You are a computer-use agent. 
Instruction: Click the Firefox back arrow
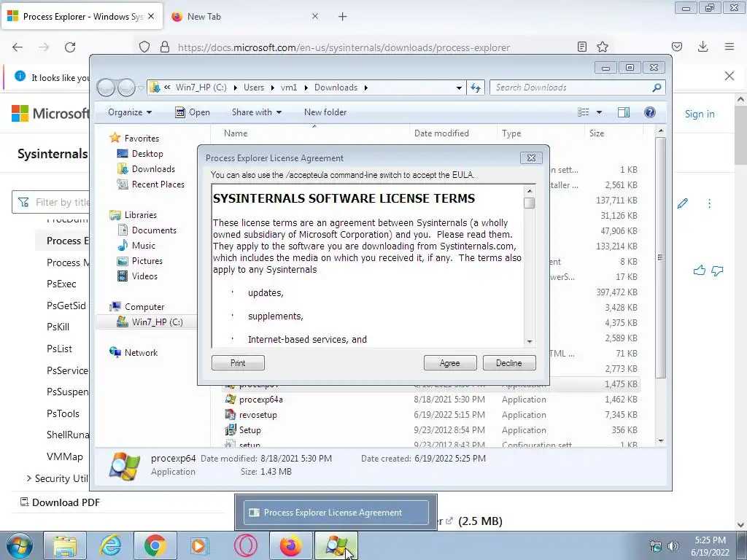coord(18,47)
